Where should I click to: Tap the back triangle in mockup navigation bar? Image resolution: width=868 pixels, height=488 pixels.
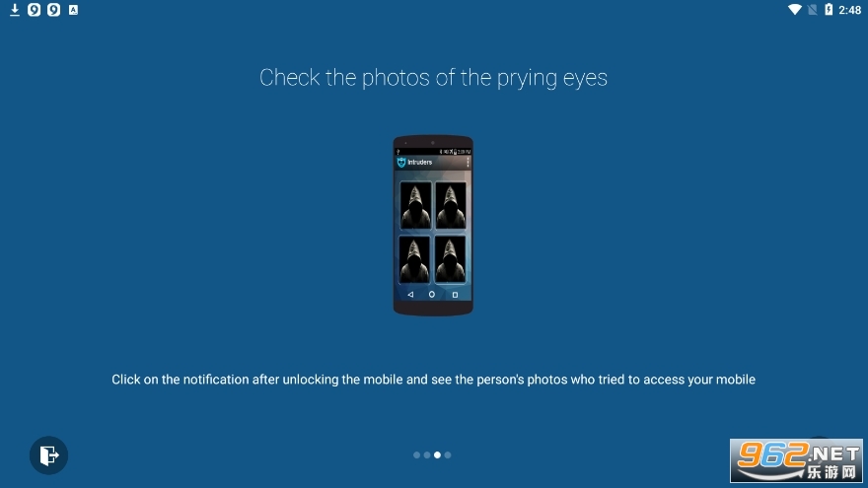pyautogui.click(x=410, y=295)
